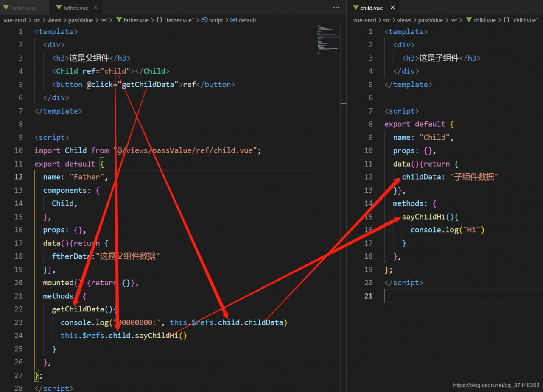The image size is (543, 392).
Task: Open the ref breadcrumb above father.vue editor
Action: 104,20
